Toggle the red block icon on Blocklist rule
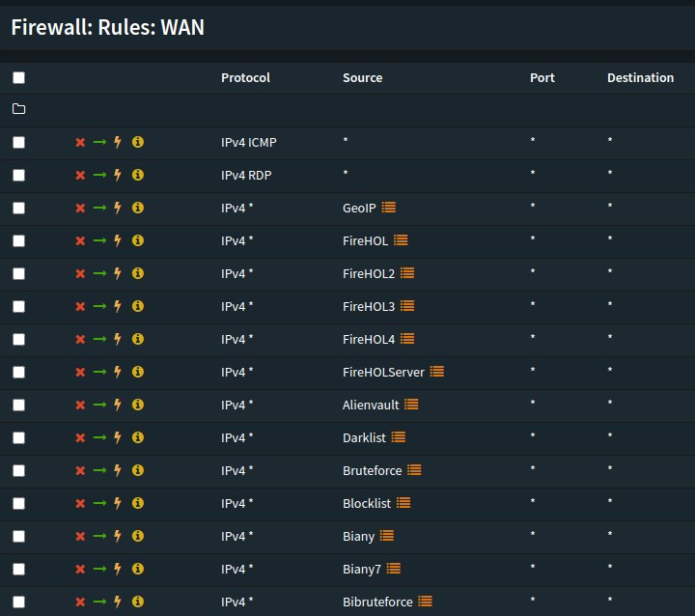The height and width of the screenshot is (616, 695). click(81, 504)
